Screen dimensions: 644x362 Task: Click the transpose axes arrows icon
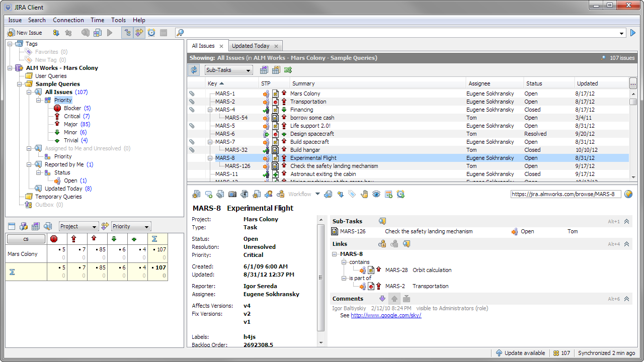point(105,226)
